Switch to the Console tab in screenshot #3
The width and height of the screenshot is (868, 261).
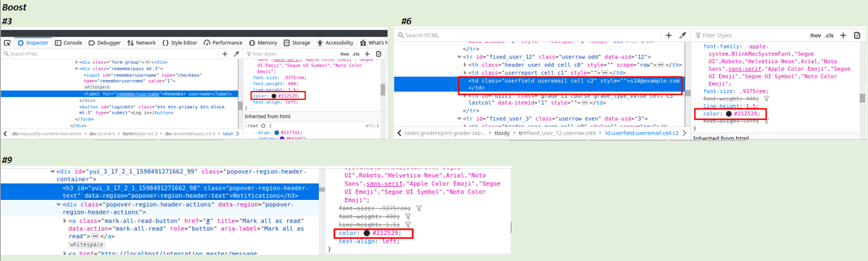pos(68,43)
